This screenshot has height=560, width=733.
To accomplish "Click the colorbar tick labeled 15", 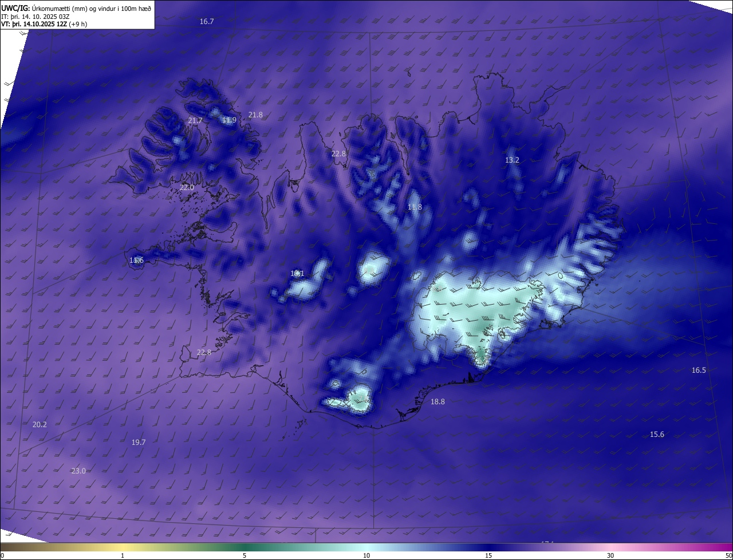I will point(488,555).
